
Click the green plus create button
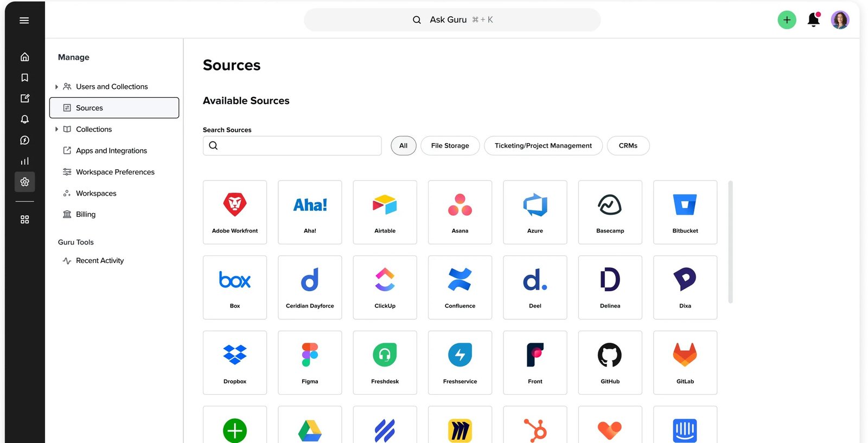click(787, 20)
